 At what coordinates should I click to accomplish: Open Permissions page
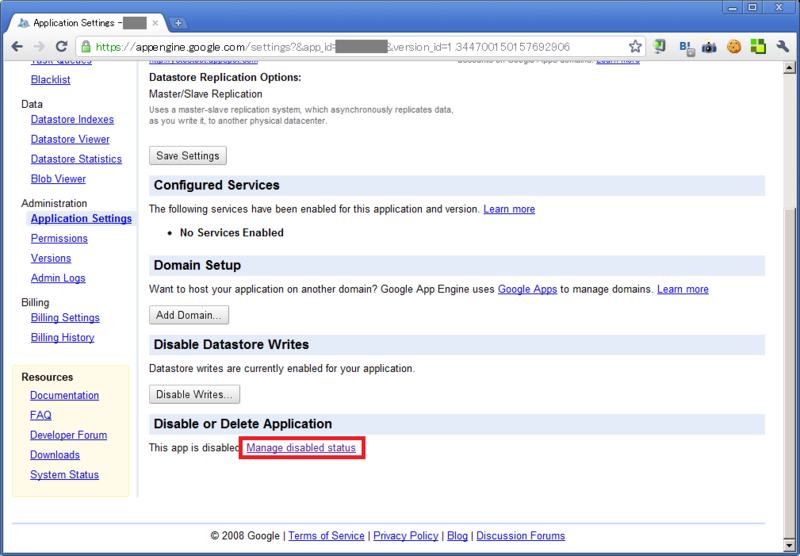pyautogui.click(x=59, y=238)
